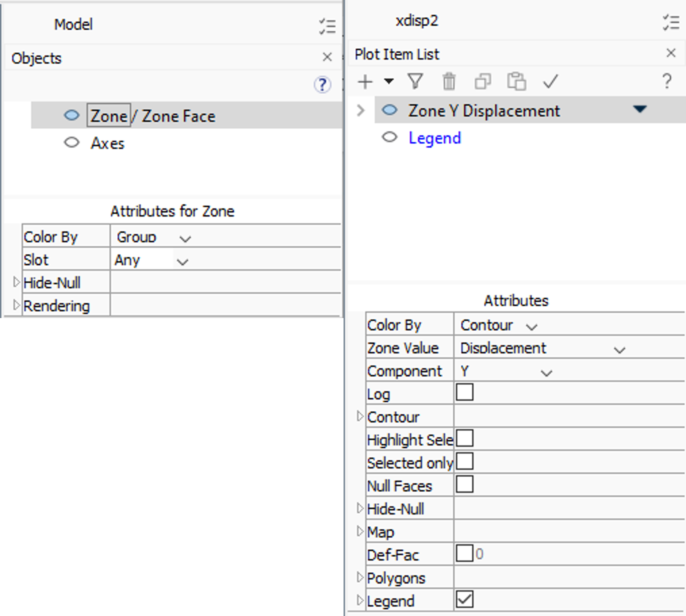Enable the Log checkbox
This screenshot has height=616, width=686.
click(x=464, y=393)
